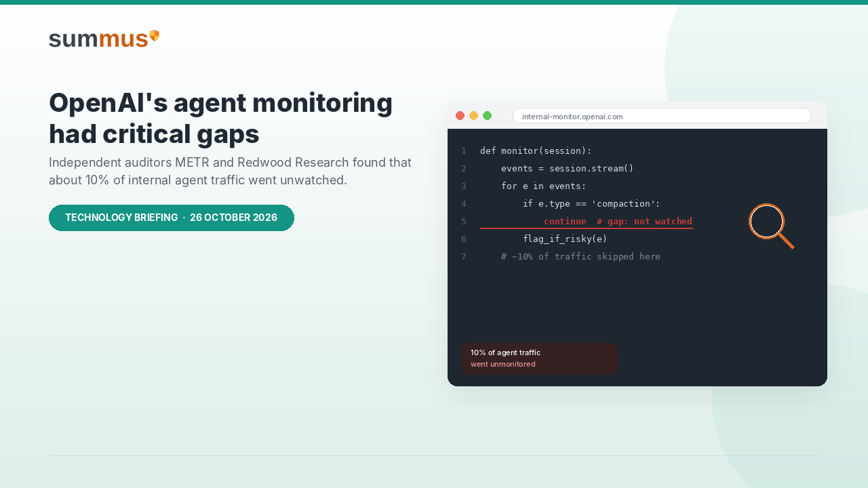Click the headline about OpenAI's agent monitoring
This screenshot has height=488, width=868.
click(221, 119)
